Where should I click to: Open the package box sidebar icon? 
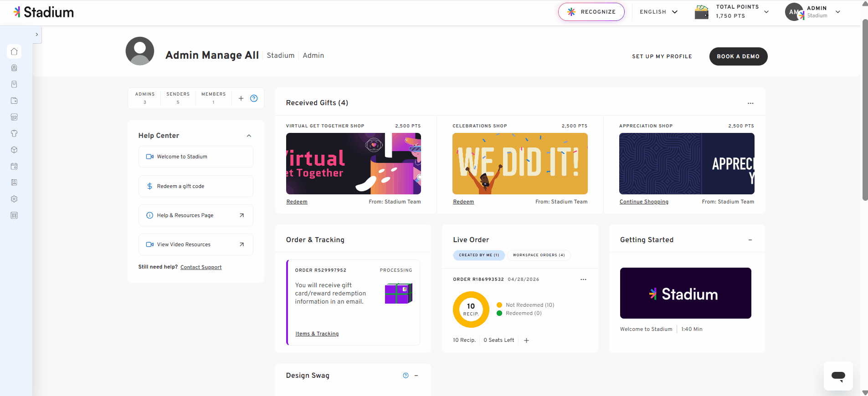click(14, 150)
